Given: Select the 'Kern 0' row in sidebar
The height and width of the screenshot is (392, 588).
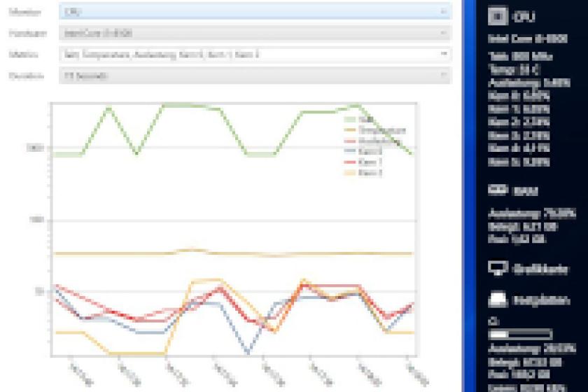Looking at the screenshot, I should tap(519, 96).
